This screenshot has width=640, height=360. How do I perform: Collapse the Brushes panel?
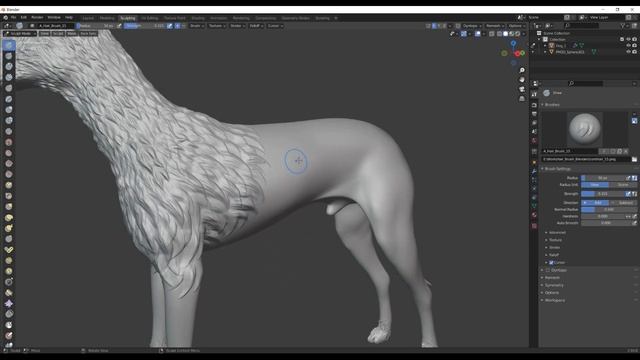click(x=551, y=105)
